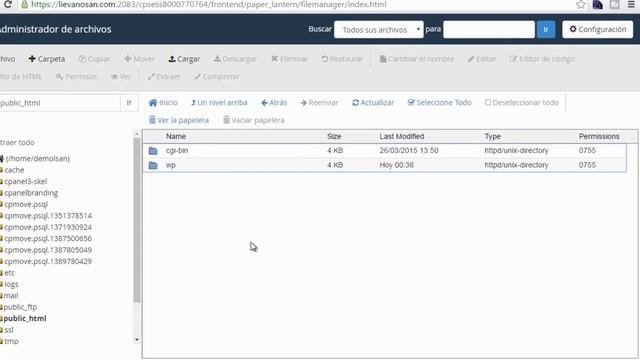The width and height of the screenshot is (640, 360).
Task: Navigate back with Atrás
Action: 274,102
